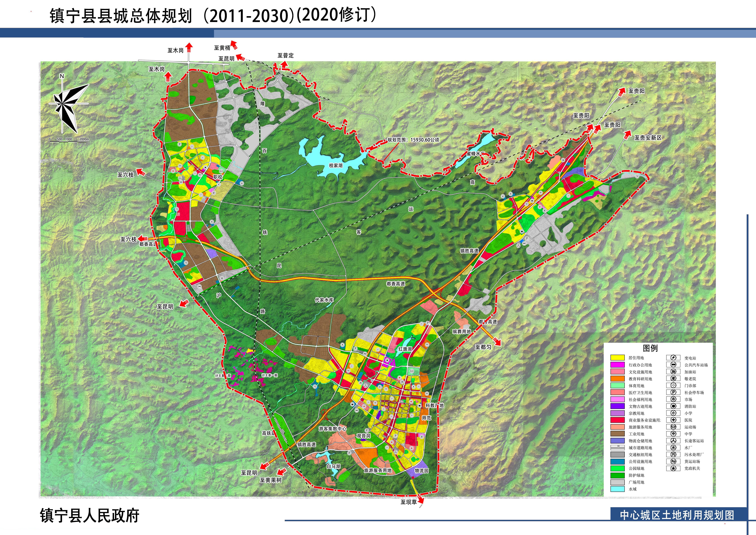This screenshot has width=756, height=535.
Task: Click the 红旗湖 label
Action: coord(405,349)
